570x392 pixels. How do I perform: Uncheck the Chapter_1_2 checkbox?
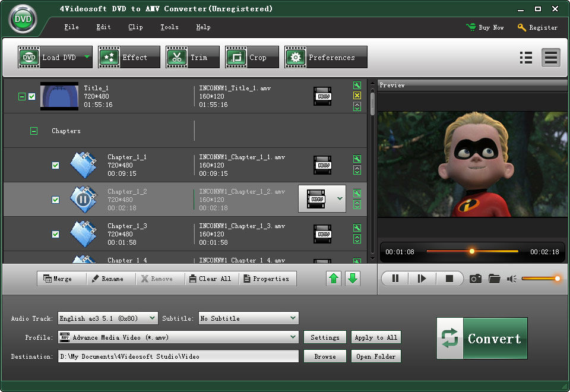[56, 200]
